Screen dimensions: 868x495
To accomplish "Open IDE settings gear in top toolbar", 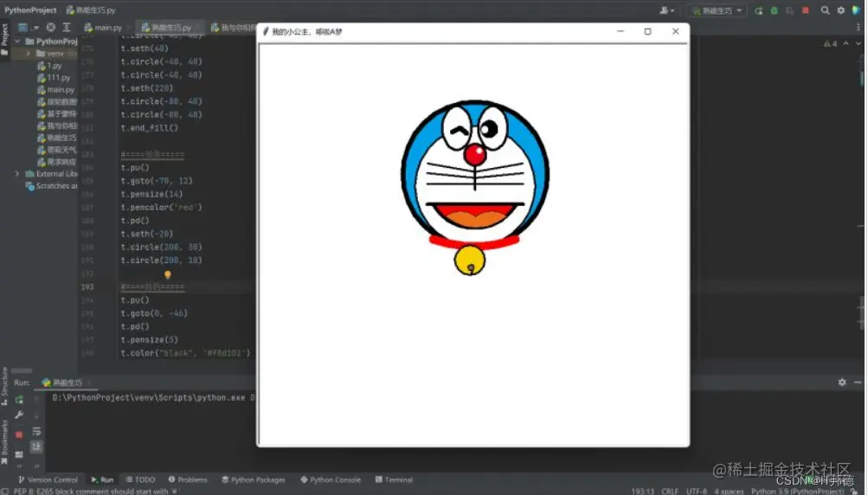I will (841, 10).
